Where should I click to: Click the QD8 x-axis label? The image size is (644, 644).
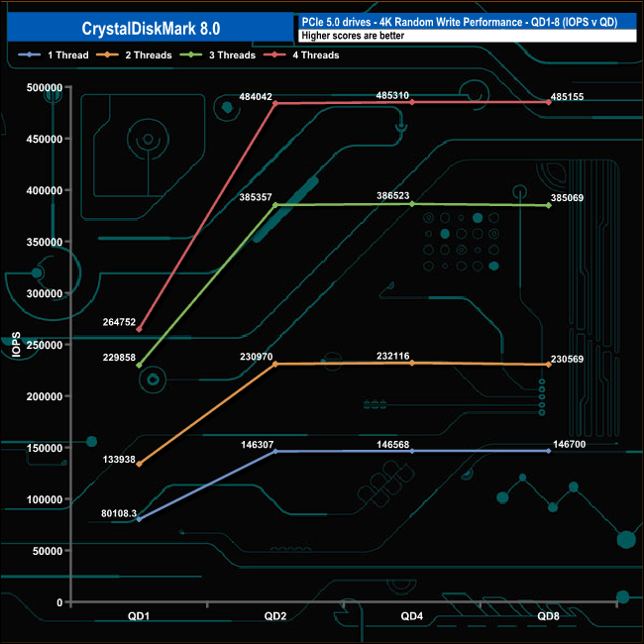[548, 616]
